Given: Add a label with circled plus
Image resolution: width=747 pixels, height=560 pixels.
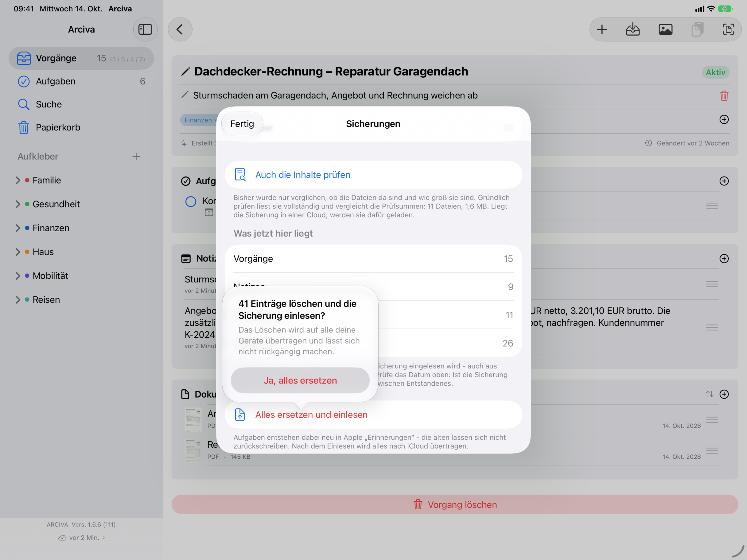Looking at the screenshot, I should tap(724, 120).
